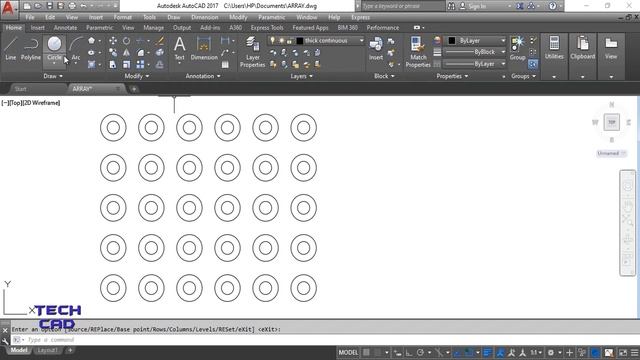
Task: Open Layer Properties manager
Action: (x=252, y=52)
